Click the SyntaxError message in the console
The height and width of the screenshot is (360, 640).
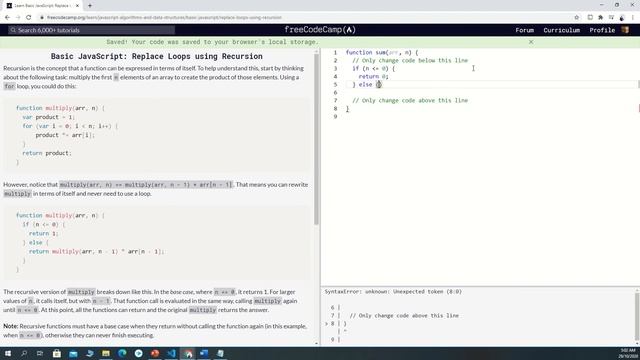tap(393, 292)
